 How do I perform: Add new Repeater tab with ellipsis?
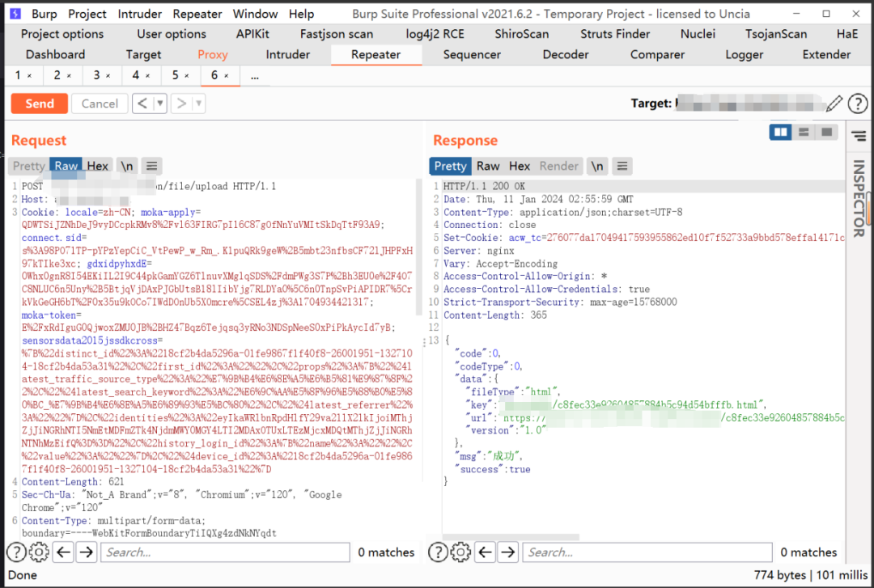(x=255, y=76)
